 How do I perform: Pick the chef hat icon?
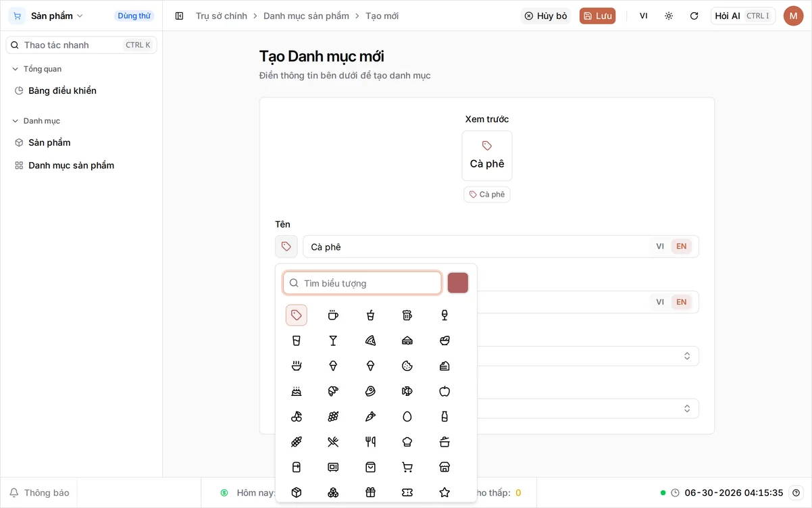[407, 442]
